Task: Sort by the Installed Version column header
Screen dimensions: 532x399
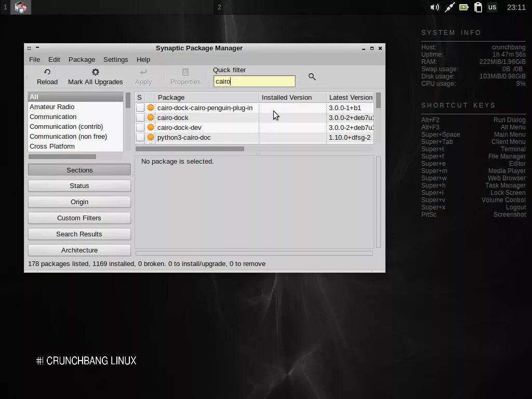Action: (293, 97)
